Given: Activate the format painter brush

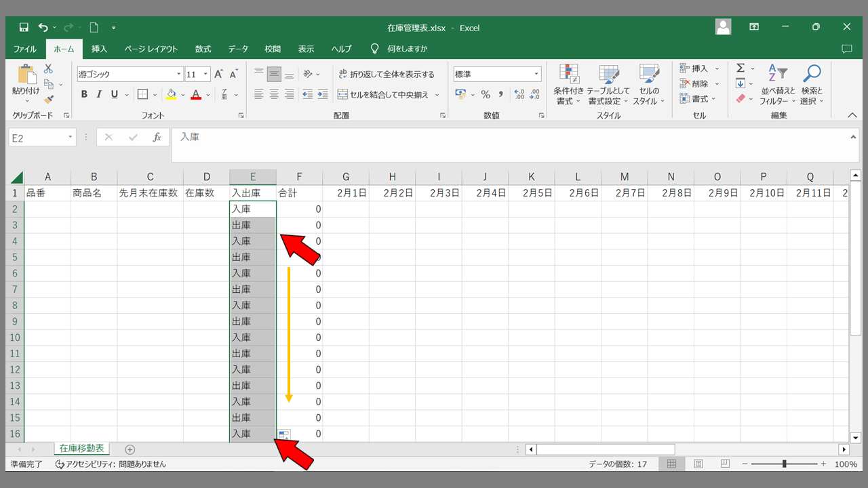Looking at the screenshot, I should point(48,100).
